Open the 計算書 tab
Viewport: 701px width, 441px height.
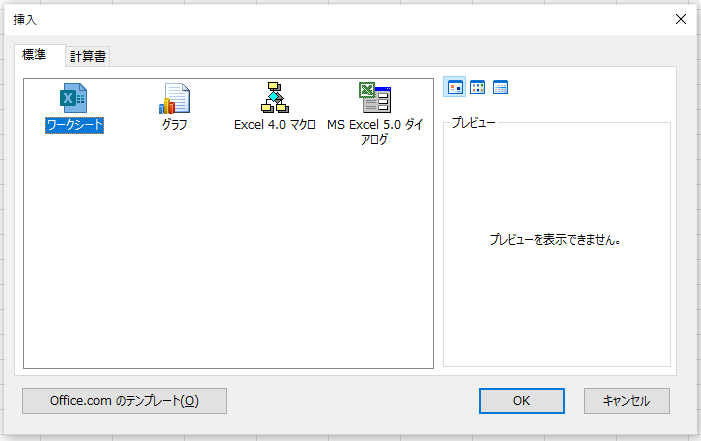88,56
